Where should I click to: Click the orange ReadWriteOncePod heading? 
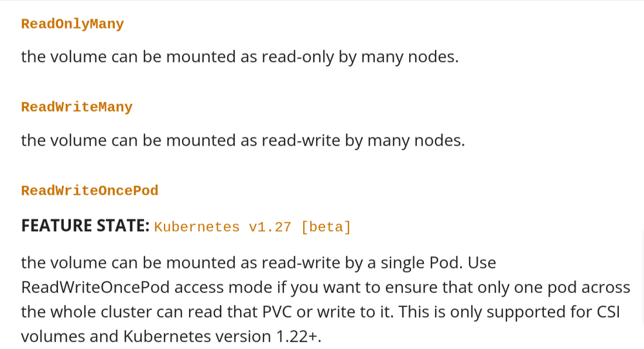tap(90, 191)
